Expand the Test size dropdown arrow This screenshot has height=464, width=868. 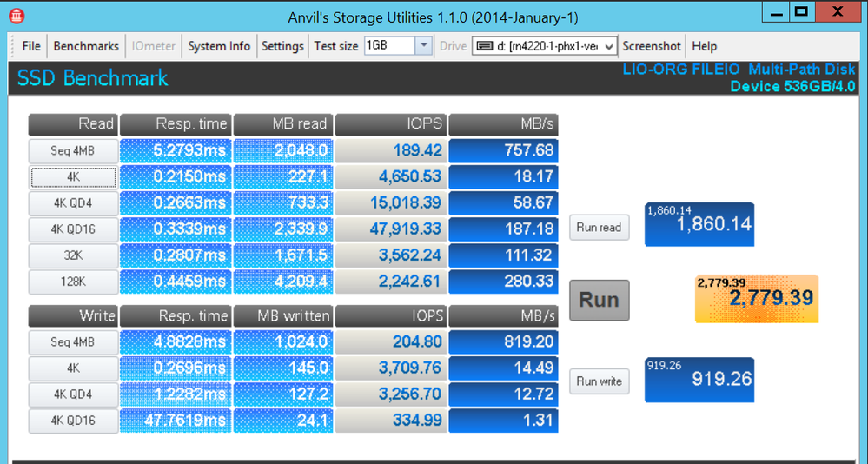click(x=423, y=46)
